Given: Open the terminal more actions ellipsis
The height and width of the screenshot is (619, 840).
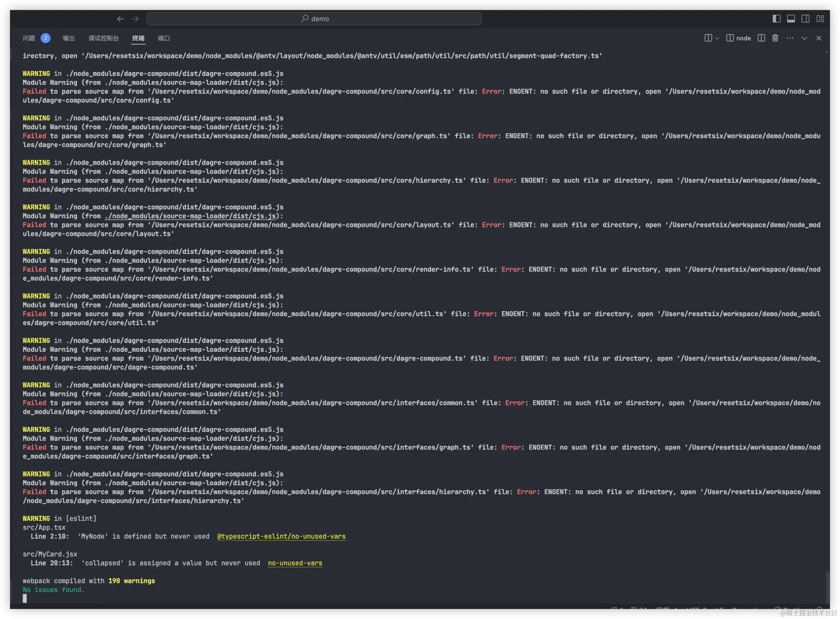Looking at the screenshot, I should [x=790, y=38].
